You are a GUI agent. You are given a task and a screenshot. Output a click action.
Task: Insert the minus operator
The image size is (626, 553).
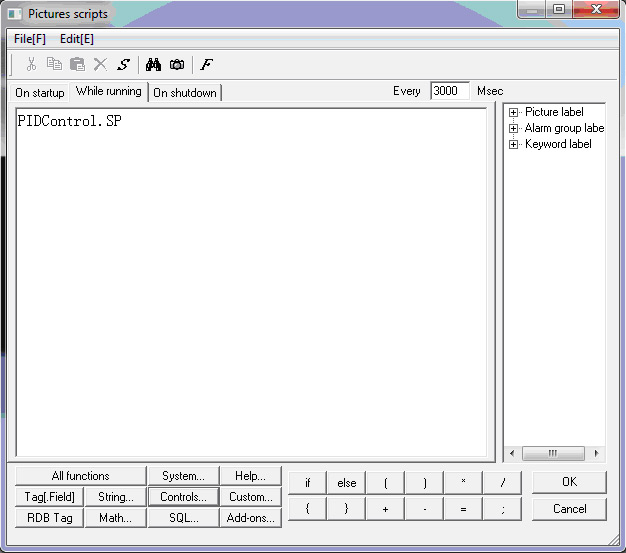click(x=424, y=509)
